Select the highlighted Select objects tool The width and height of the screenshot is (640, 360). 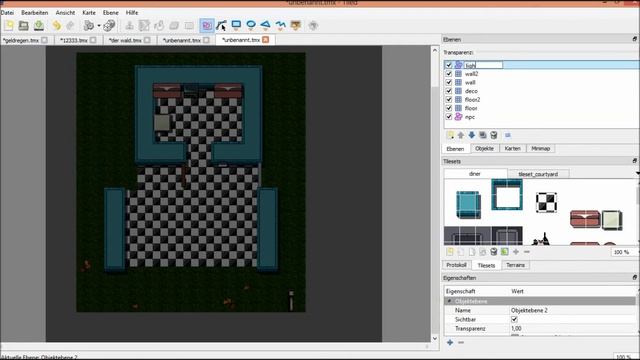[x=207, y=26]
